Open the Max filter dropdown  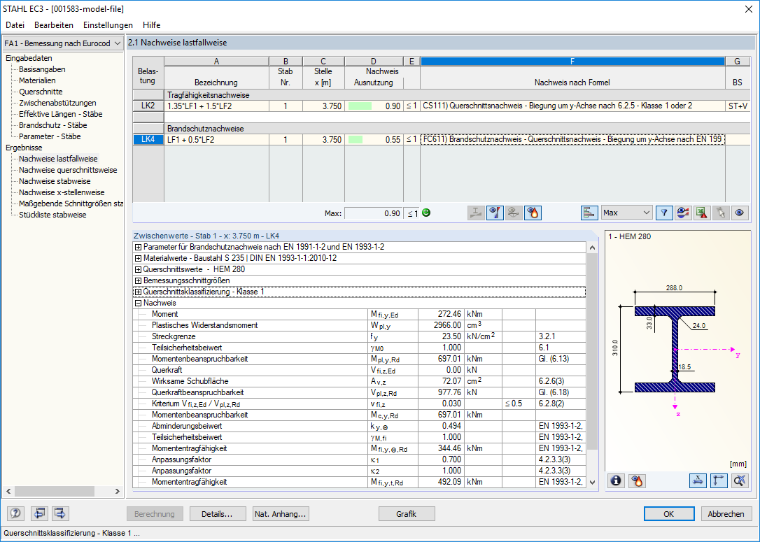(627, 212)
